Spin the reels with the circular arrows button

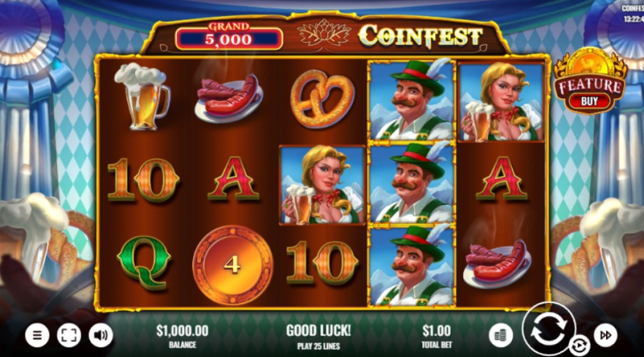[549, 328]
